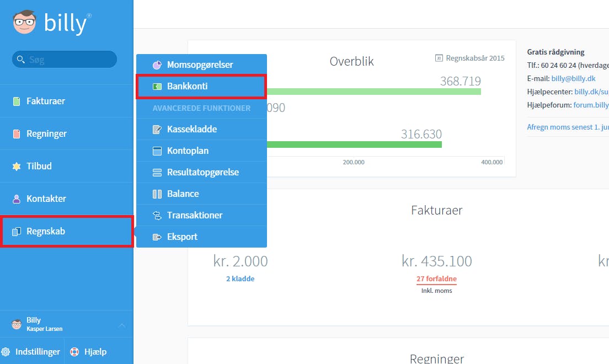Open the Hjælpeforum forum.billy link
609x364 pixels.
(x=591, y=105)
